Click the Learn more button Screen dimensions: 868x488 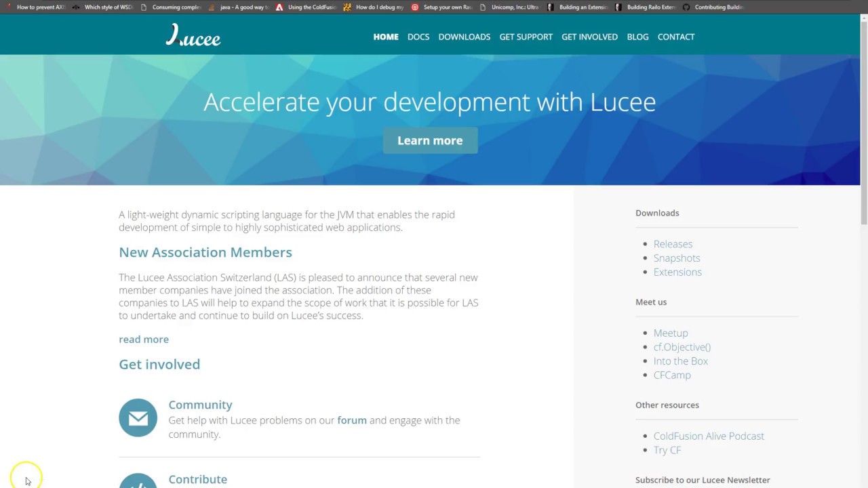coord(430,140)
